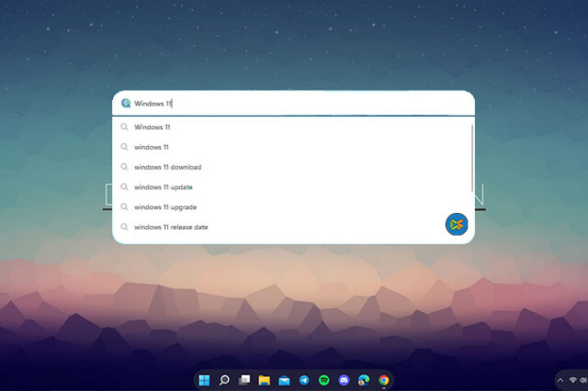Open Spotify from the taskbar
Screen dimensions: 588x391
coord(324,380)
